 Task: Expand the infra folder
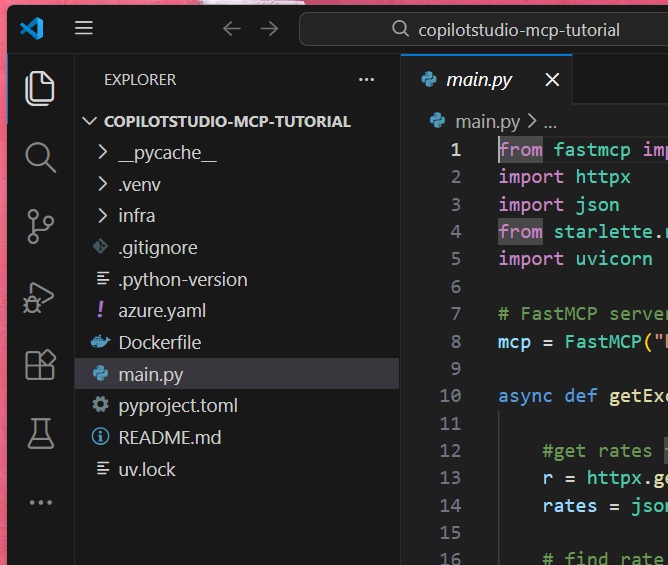tap(136, 216)
